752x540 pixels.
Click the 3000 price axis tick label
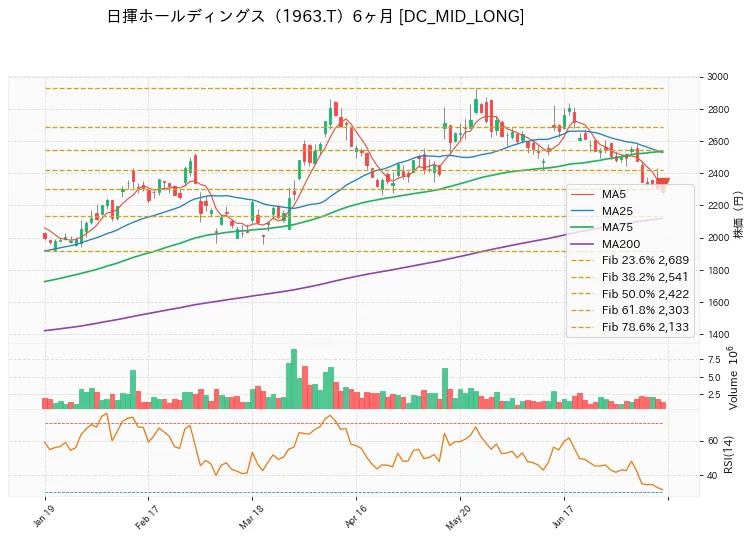(718, 77)
